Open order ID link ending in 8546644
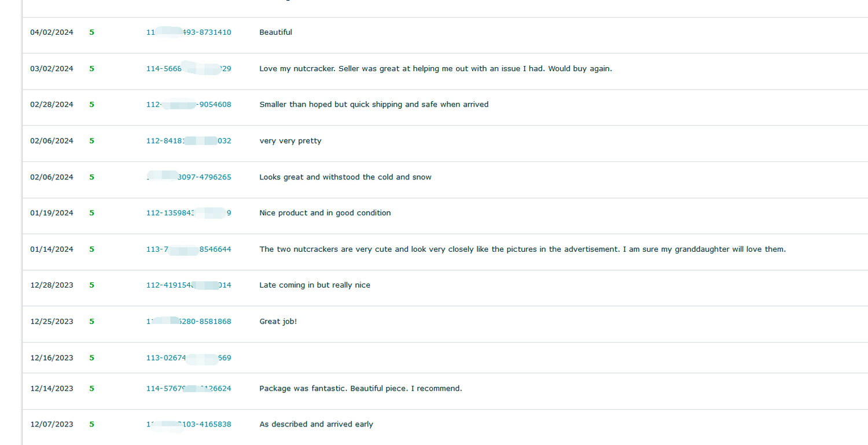868x445 pixels. pos(189,249)
